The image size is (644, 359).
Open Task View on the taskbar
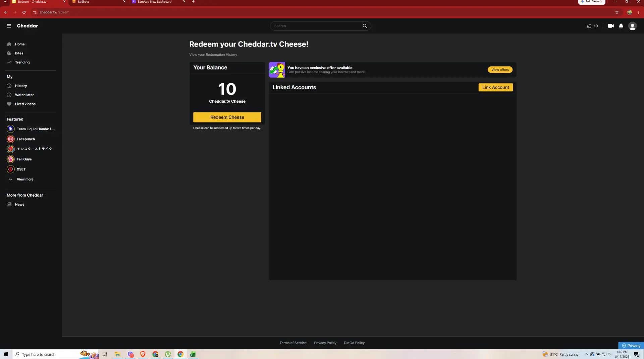105,354
